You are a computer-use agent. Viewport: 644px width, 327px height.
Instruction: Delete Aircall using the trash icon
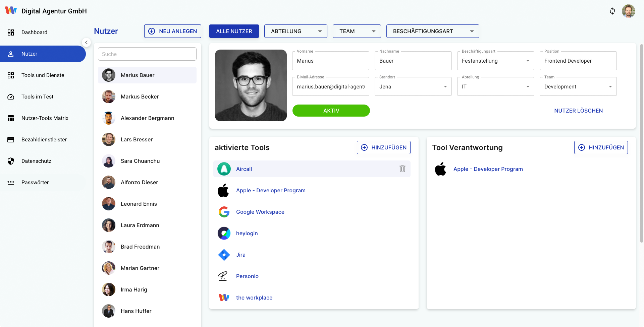pos(402,169)
